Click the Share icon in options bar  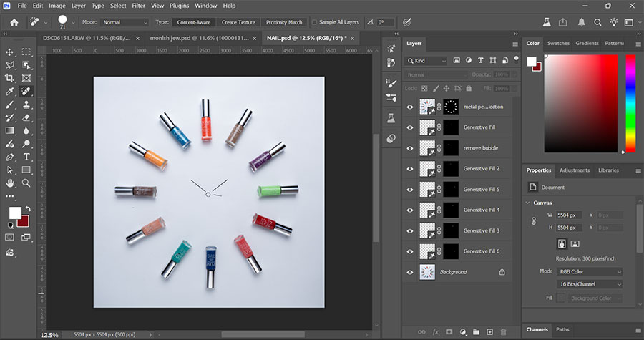point(562,23)
